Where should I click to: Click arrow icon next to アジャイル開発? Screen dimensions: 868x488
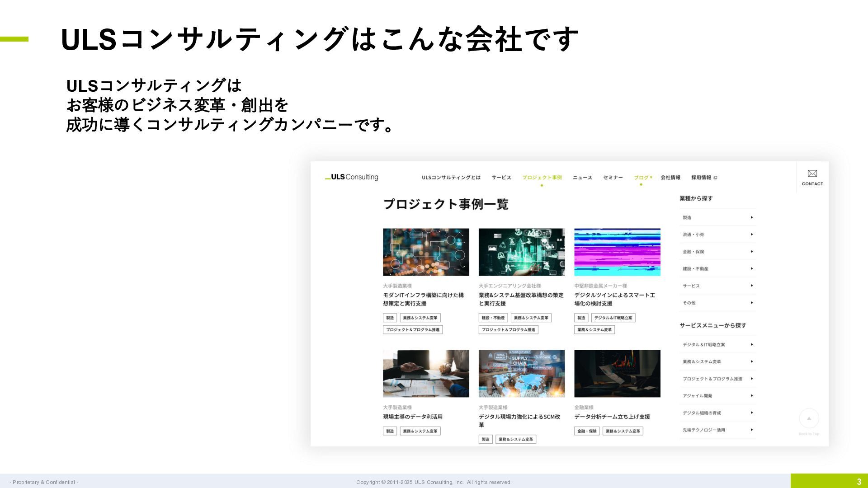(x=752, y=396)
